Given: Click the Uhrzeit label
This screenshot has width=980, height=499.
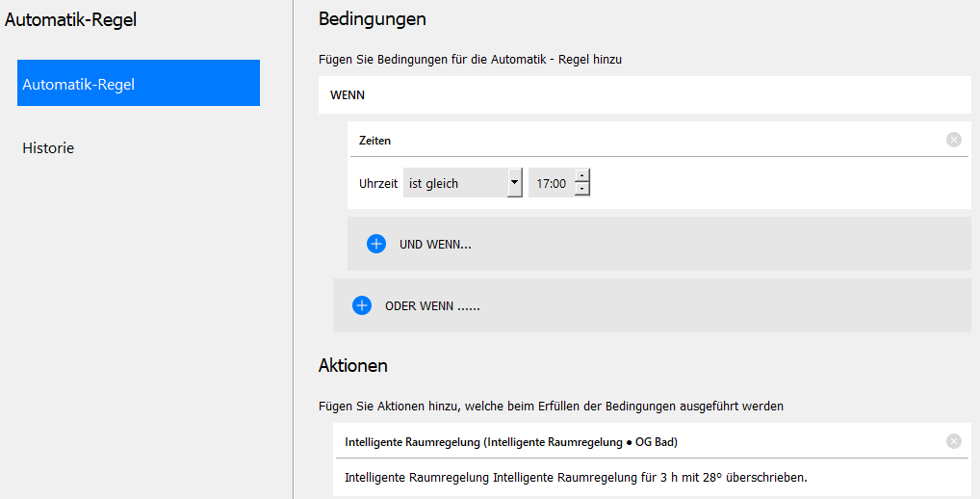Looking at the screenshot, I should pos(377,183).
